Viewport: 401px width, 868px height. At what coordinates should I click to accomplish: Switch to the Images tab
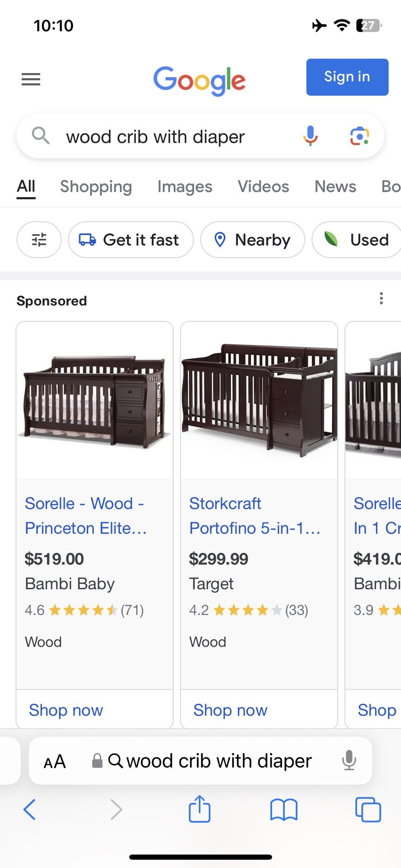click(x=184, y=187)
